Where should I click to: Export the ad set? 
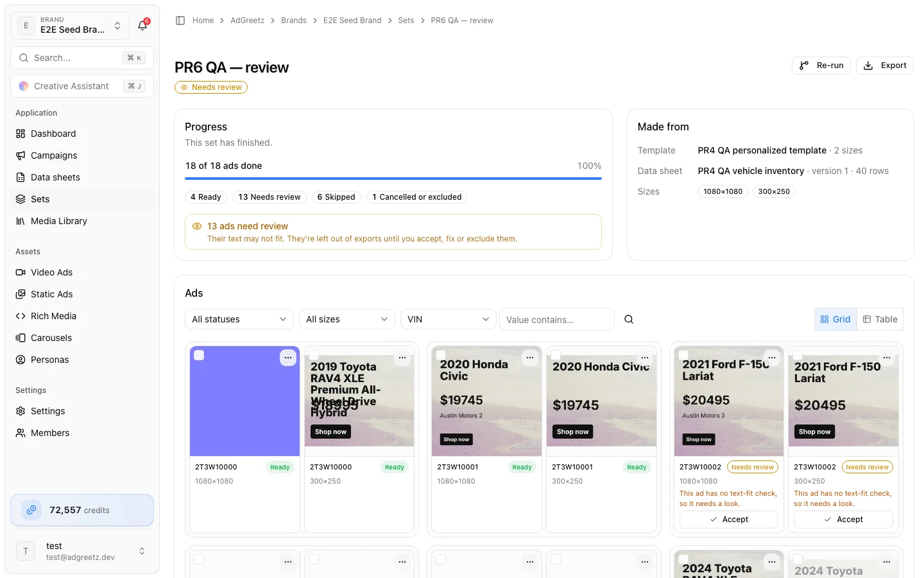click(885, 66)
